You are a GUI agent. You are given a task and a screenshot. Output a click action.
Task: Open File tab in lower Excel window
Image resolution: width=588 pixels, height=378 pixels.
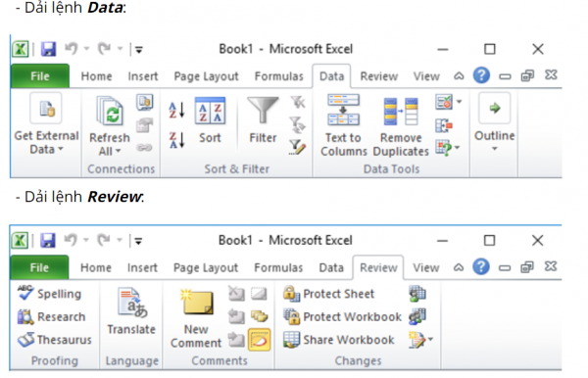click(39, 267)
